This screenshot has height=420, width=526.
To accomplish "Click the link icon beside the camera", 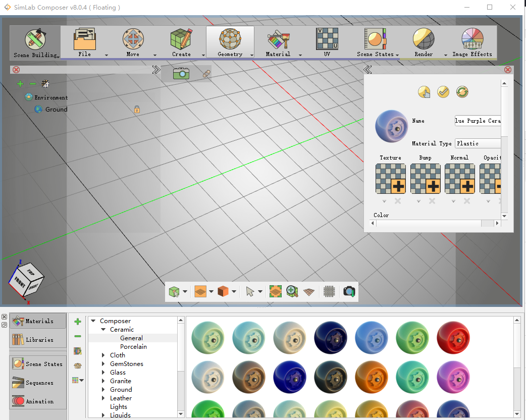I will click(x=206, y=74).
